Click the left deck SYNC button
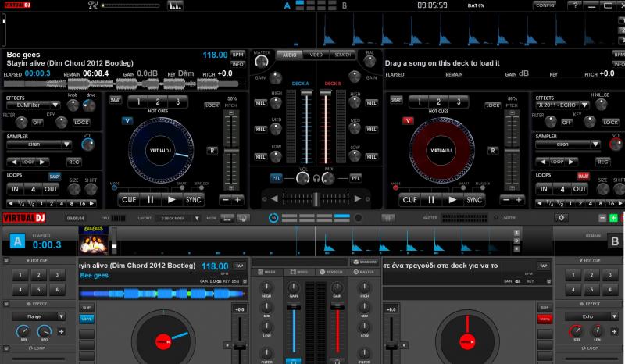 pyautogui.click(x=193, y=199)
